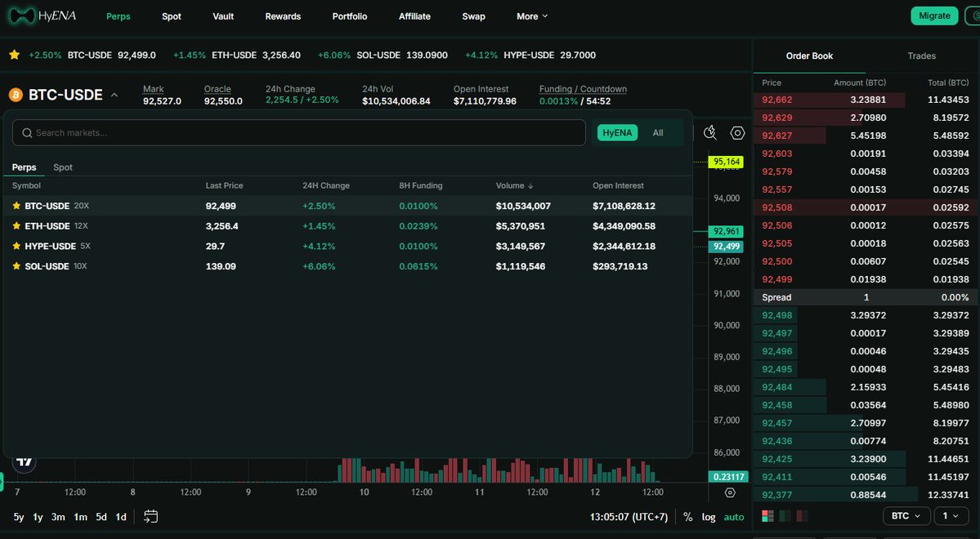The width and height of the screenshot is (980, 539).
Task: Toggle favorite star on SOL-USDE row
Action: tap(16, 266)
